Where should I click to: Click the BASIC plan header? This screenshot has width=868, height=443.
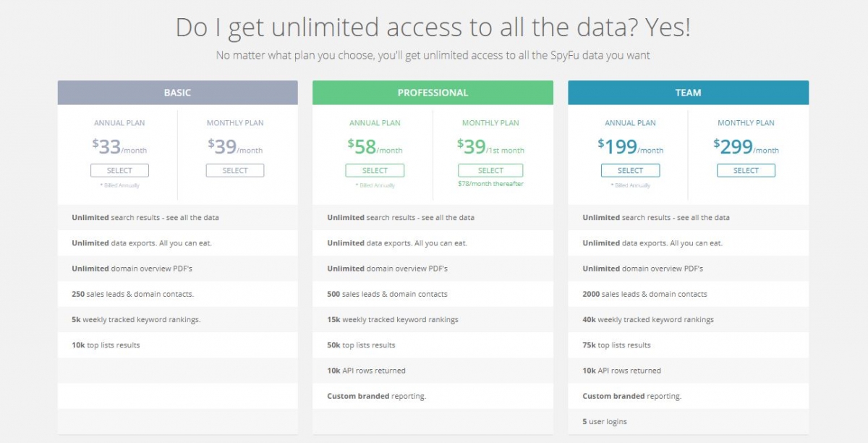(177, 93)
